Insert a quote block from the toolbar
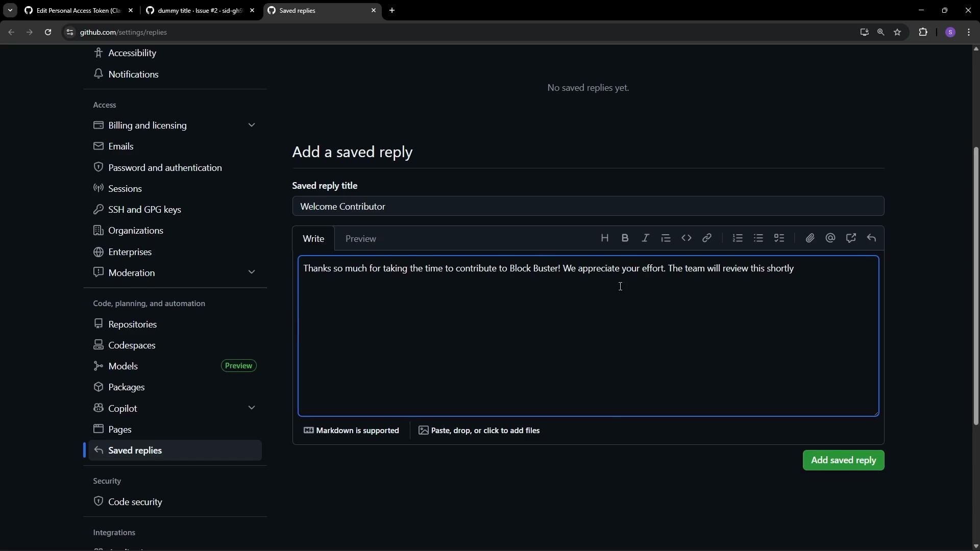Image resolution: width=980 pixels, height=551 pixels. [x=666, y=238]
